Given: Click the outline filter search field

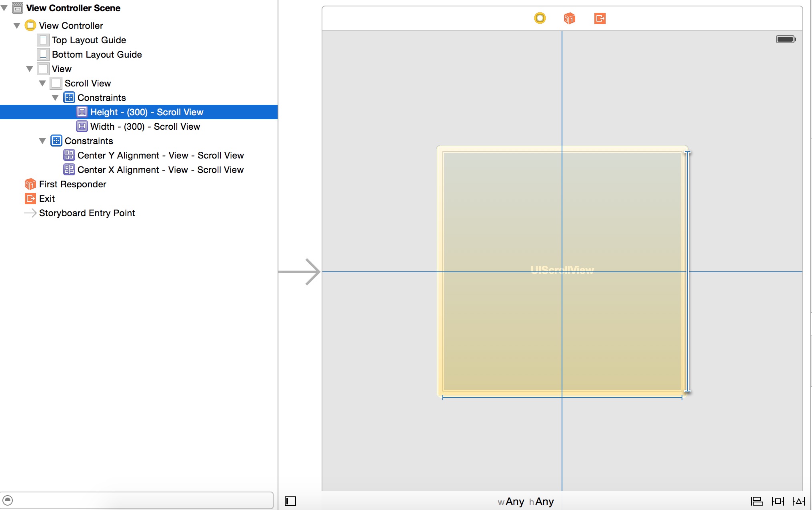Looking at the screenshot, I should click(136, 500).
